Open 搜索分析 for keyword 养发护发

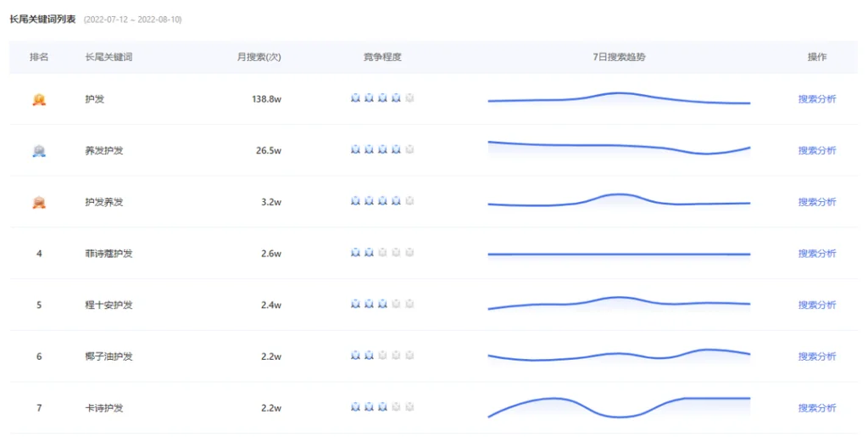[x=817, y=151]
